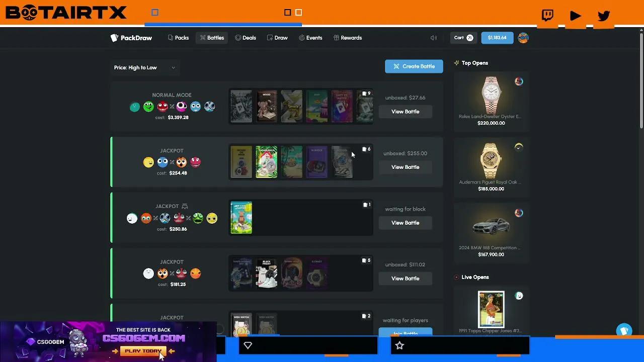Expand the Price: High to Low dropdown

point(145,67)
